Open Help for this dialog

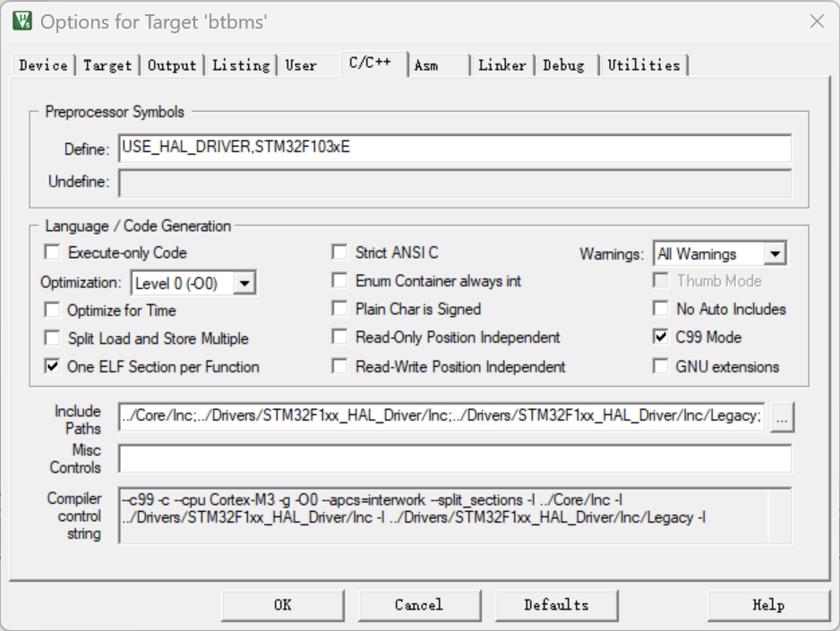(768, 605)
